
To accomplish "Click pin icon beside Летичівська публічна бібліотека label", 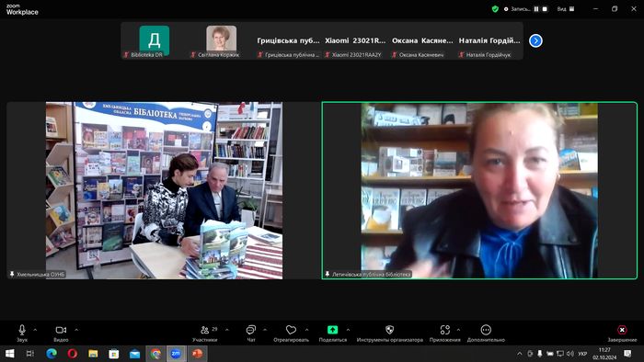I will click(x=328, y=275).
